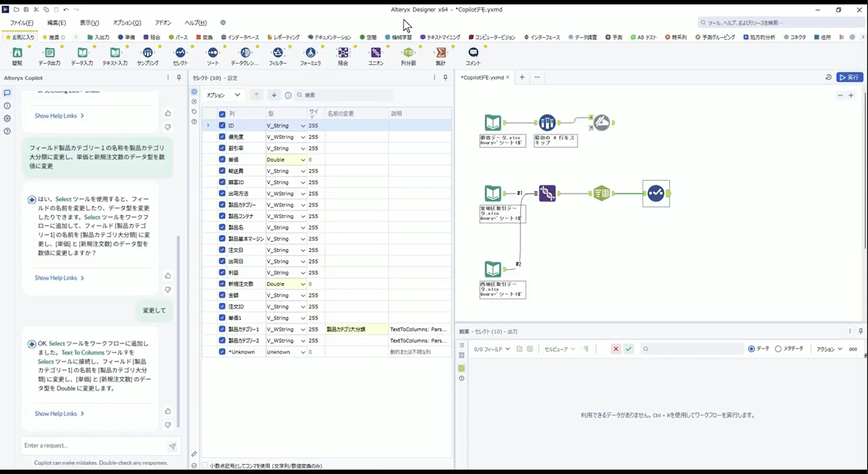
Task: Open the セルビューアー dropdown
Action: [559, 349]
